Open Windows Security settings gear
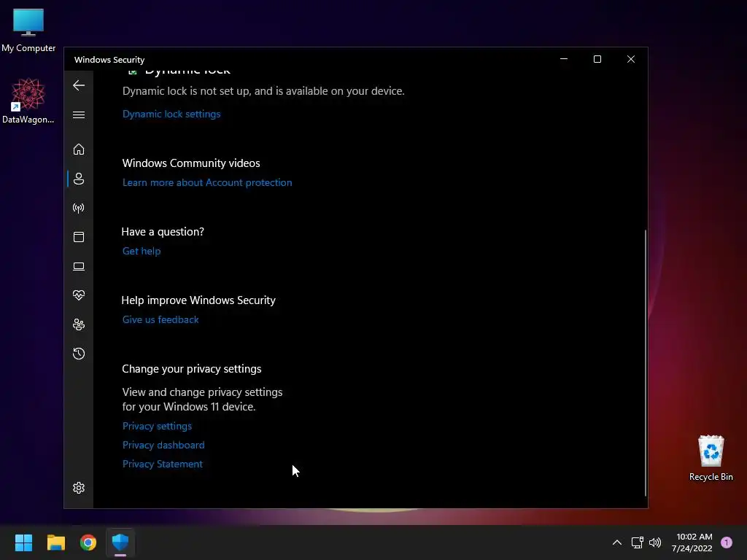 (x=79, y=488)
